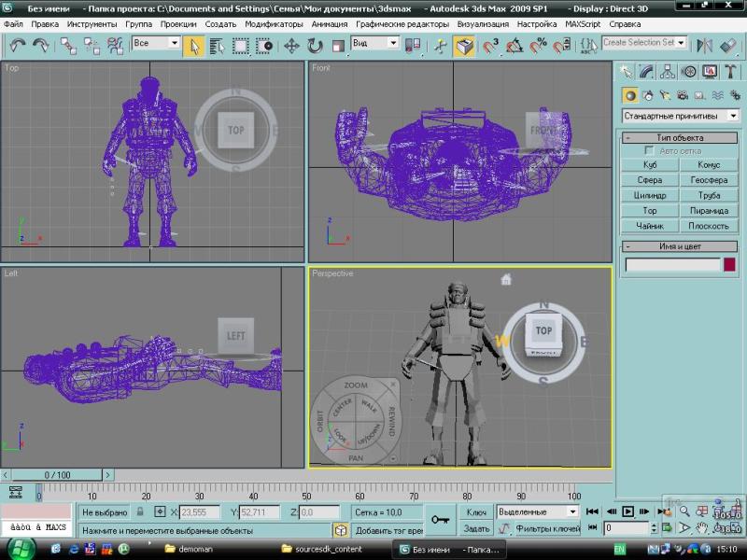Open the Hierarchy command panel tab
The width and height of the screenshot is (747, 560).
pyautogui.click(x=668, y=72)
